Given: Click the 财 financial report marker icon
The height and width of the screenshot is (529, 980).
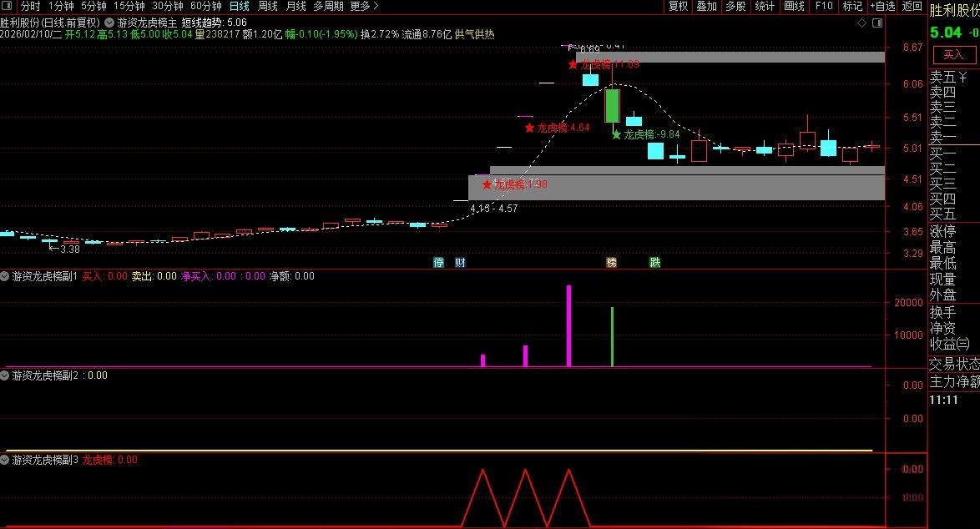Looking at the screenshot, I should pos(460,262).
